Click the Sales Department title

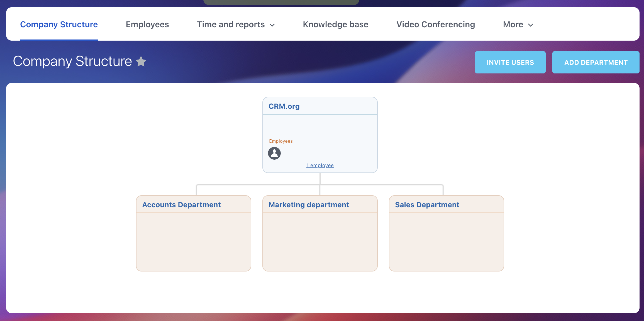pos(427,204)
